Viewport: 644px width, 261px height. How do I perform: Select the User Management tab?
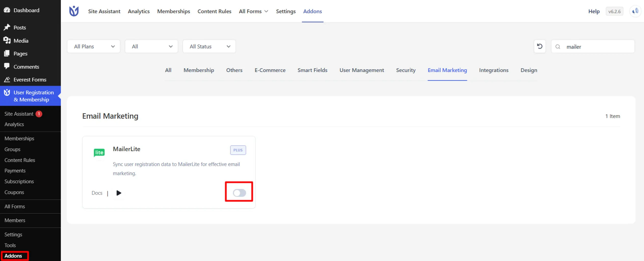362,70
